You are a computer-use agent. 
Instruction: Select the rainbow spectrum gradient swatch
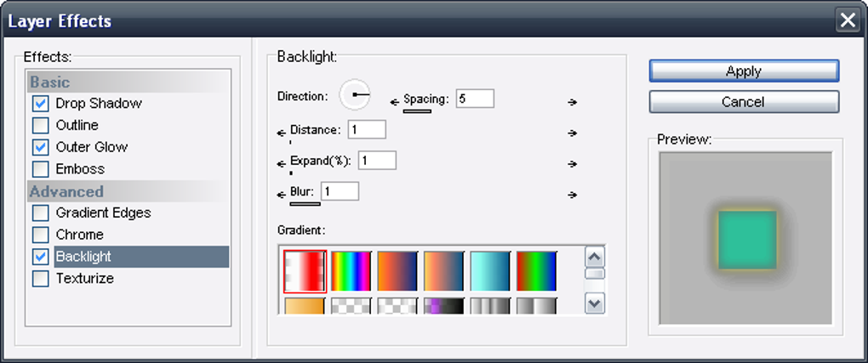(x=351, y=270)
